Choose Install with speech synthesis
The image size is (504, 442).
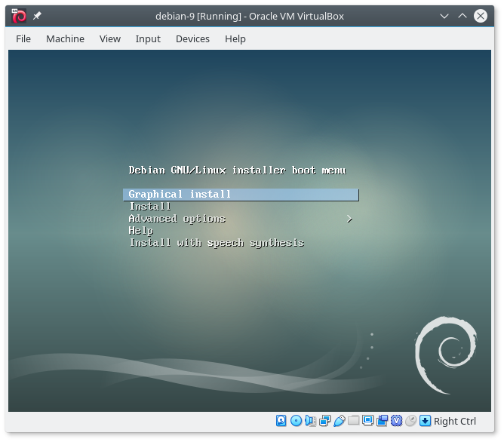click(217, 243)
